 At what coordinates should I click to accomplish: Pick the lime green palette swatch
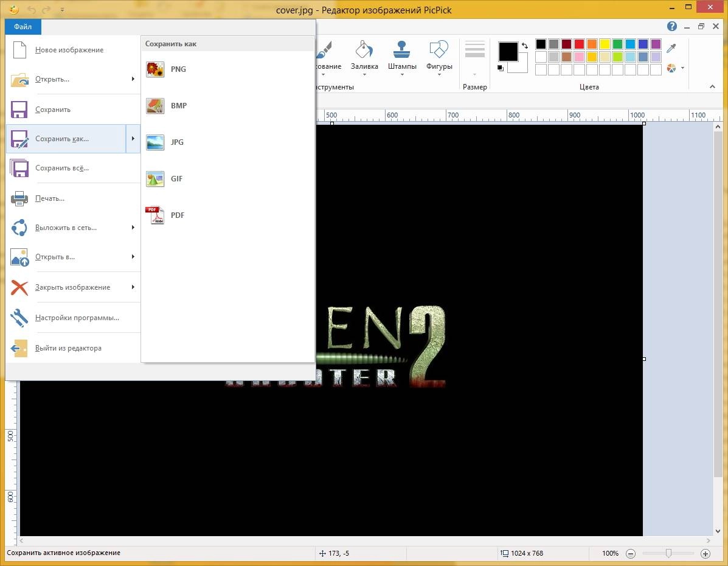(x=617, y=57)
